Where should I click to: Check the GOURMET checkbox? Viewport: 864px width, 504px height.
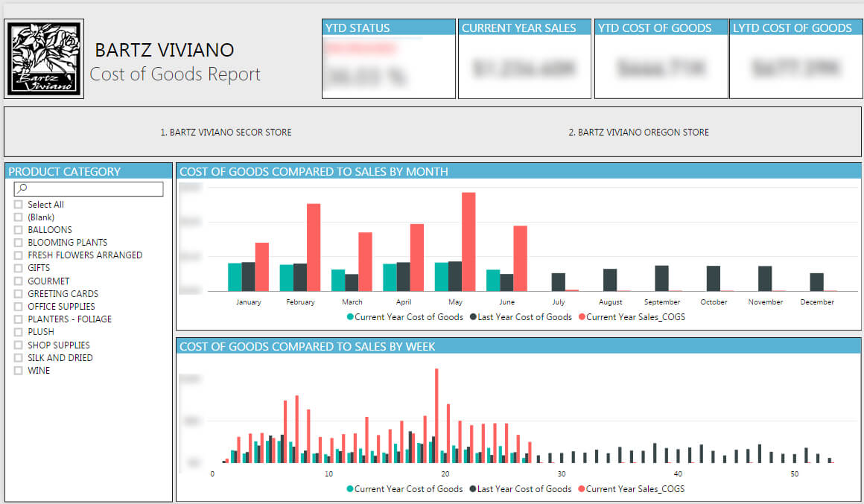18,281
